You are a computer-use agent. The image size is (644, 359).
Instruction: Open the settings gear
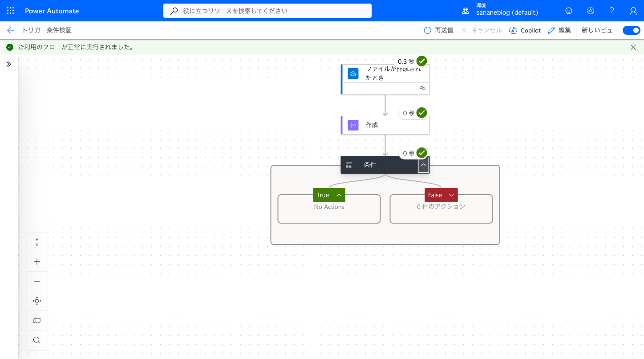pyautogui.click(x=591, y=11)
